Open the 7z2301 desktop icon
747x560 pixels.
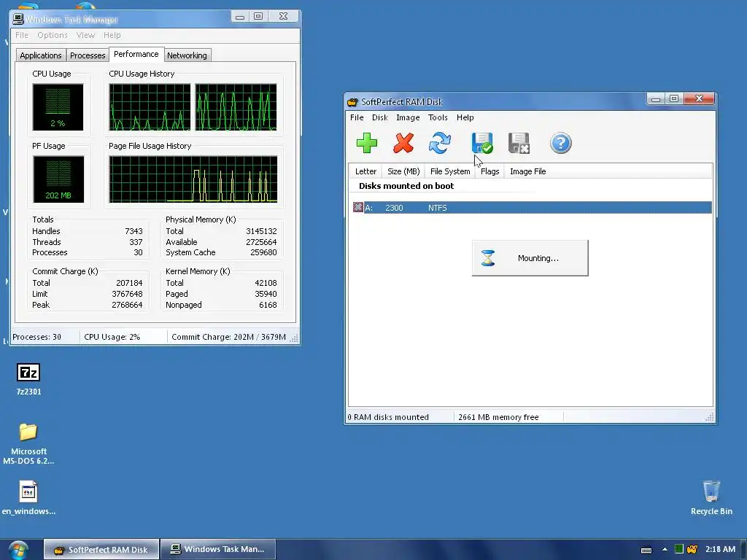pos(28,373)
